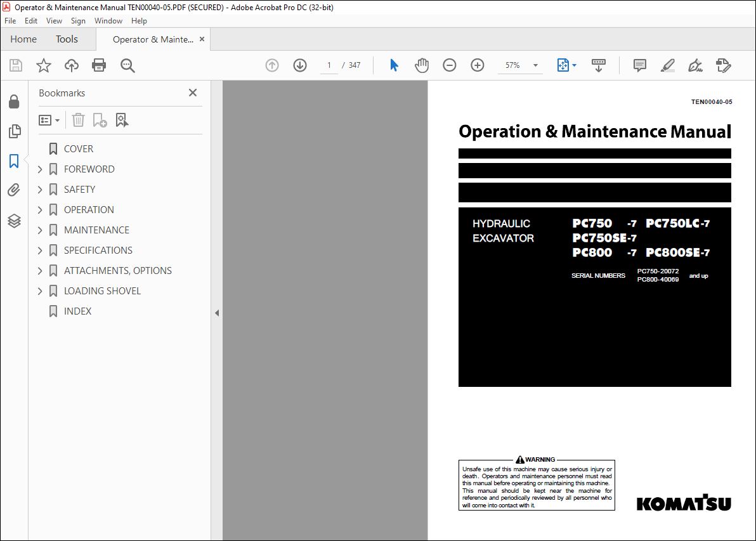Expand the MAINTENANCE bookmark
The image size is (756, 541).
point(40,230)
